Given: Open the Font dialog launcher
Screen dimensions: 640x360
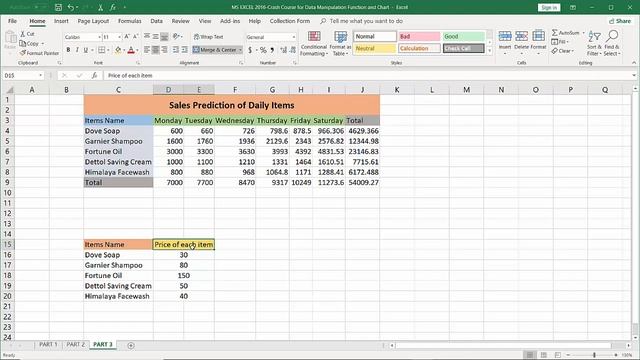Looking at the screenshot, I should (138, 63).
